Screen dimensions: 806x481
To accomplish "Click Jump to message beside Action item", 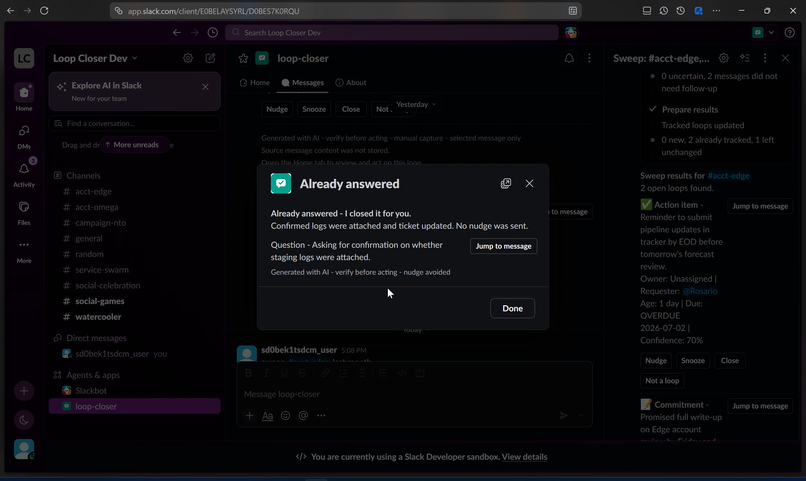I will 760,206.
